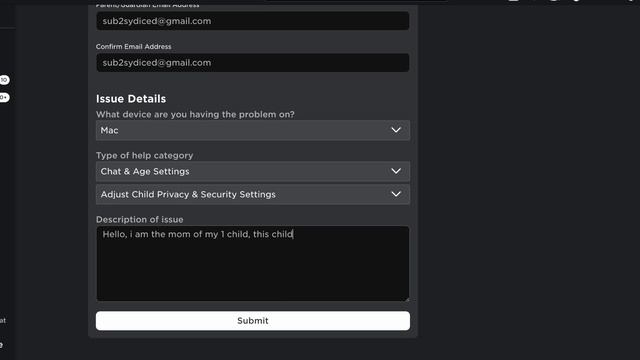Click the 'What device are you having the problem on?' label

coord(195,114)
